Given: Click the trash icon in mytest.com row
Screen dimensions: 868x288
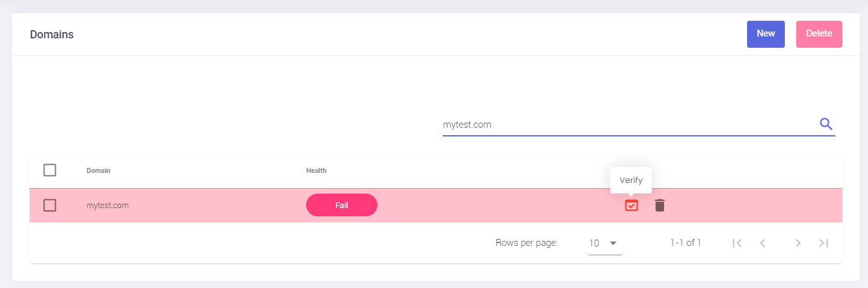Looking at the screenshot, I should pos(660,205).
